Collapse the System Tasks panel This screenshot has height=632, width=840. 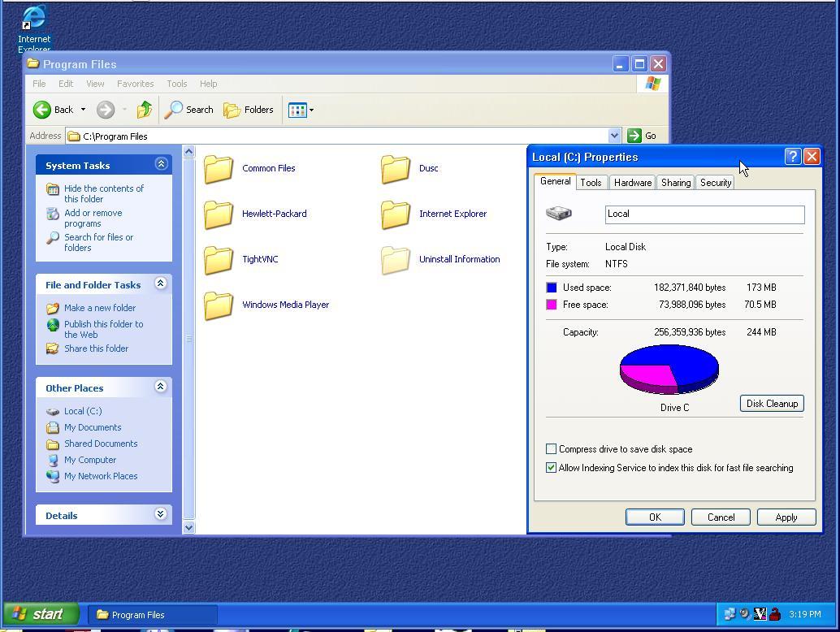[161, 164]
